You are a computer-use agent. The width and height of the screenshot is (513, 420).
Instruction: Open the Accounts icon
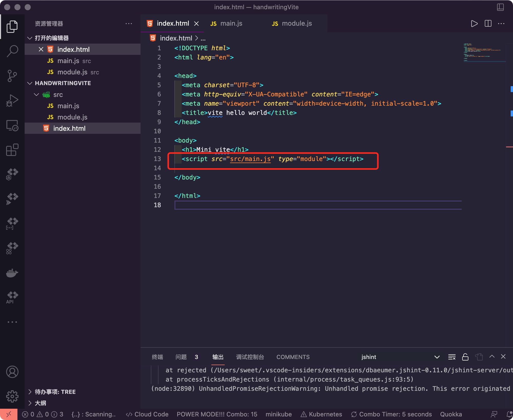pyautogui.click(x=12, y=372)
